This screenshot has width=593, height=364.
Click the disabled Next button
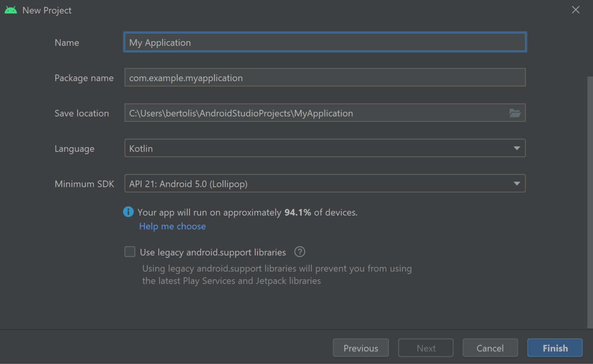click(x=426, y=348)
